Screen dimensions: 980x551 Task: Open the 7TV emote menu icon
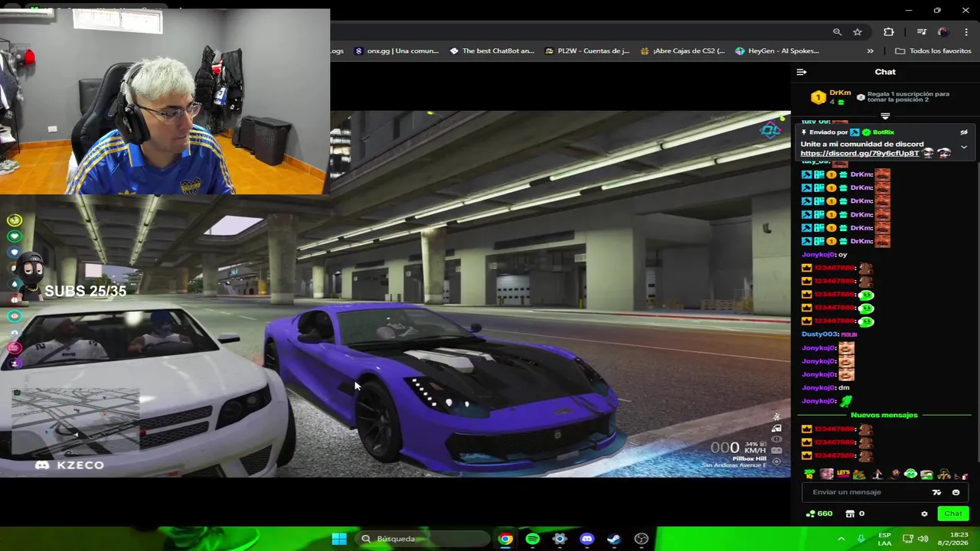click(936, 492)
